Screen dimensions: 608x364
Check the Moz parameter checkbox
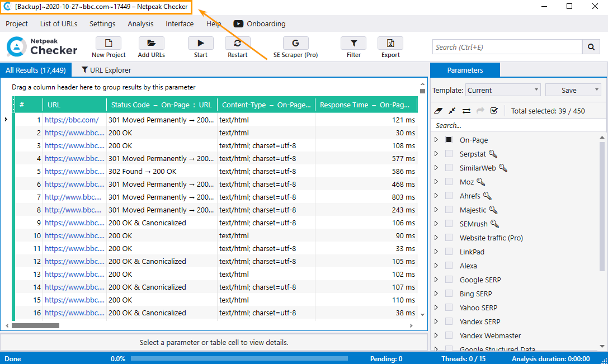click(449, 181)
